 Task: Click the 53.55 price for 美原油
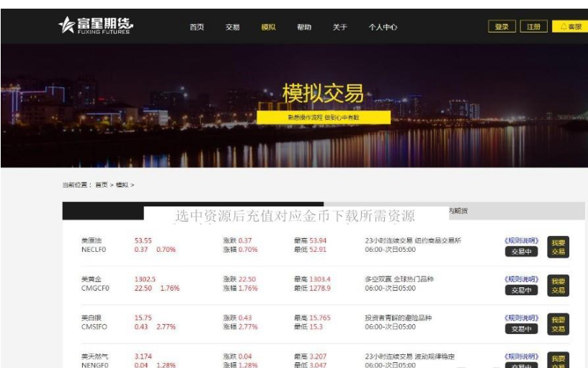[143, 240]
